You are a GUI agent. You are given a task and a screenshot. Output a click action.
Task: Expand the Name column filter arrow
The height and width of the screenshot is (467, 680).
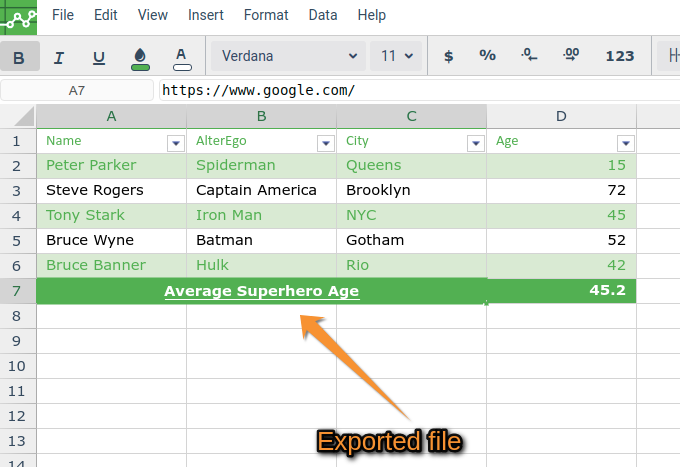[x=176, y=143]
